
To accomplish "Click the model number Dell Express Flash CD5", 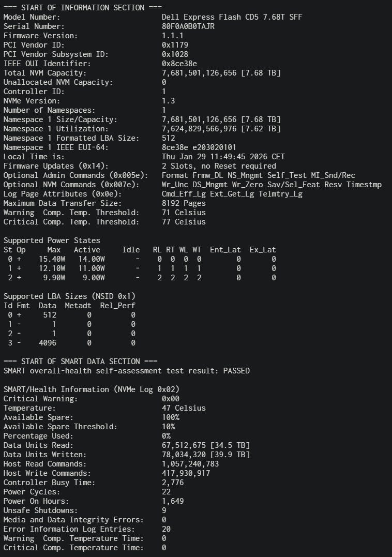I will click(x=232, y=17).
